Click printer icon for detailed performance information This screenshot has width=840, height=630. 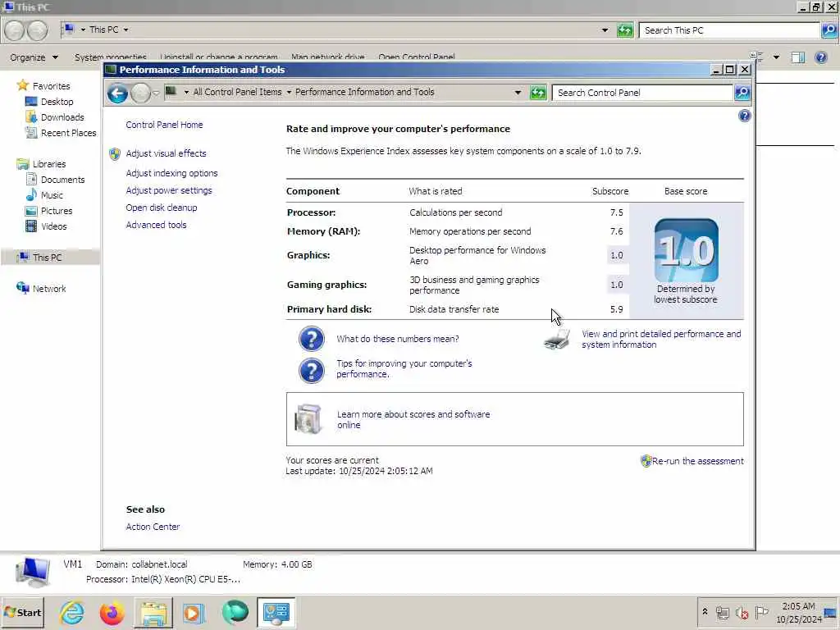[x=557, y=339]
